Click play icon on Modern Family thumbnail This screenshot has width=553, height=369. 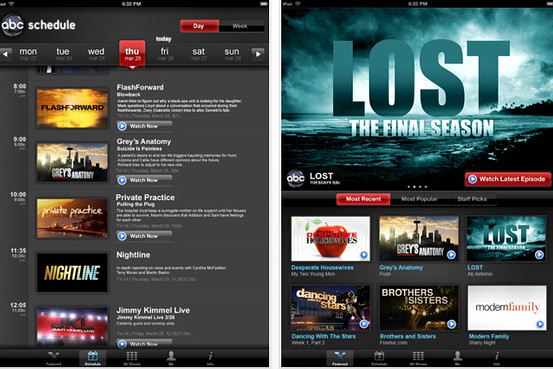pos(540,324)
